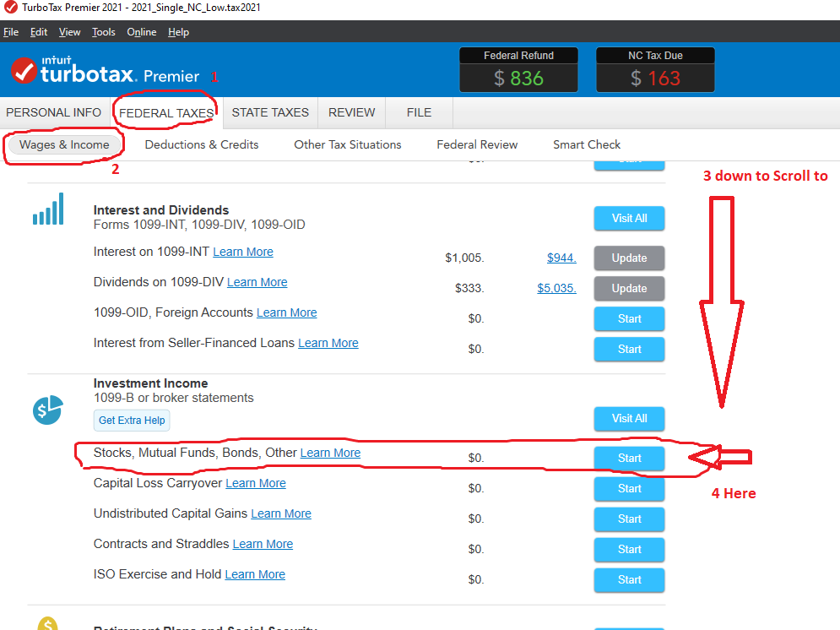Open the View menu
The height and width of the screenshot is (630, 840).
click(x=69, y=32)
